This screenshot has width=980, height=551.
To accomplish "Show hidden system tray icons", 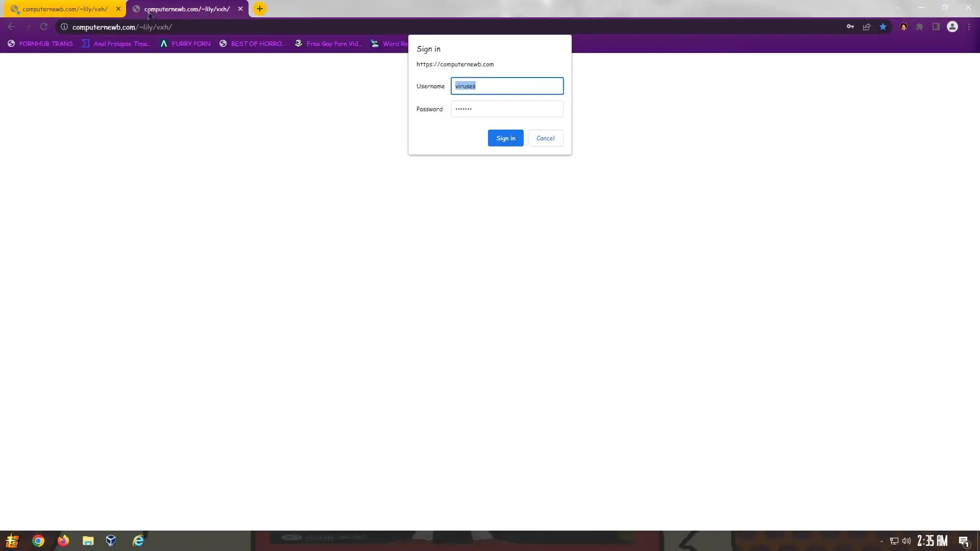I will coord(881,541).
